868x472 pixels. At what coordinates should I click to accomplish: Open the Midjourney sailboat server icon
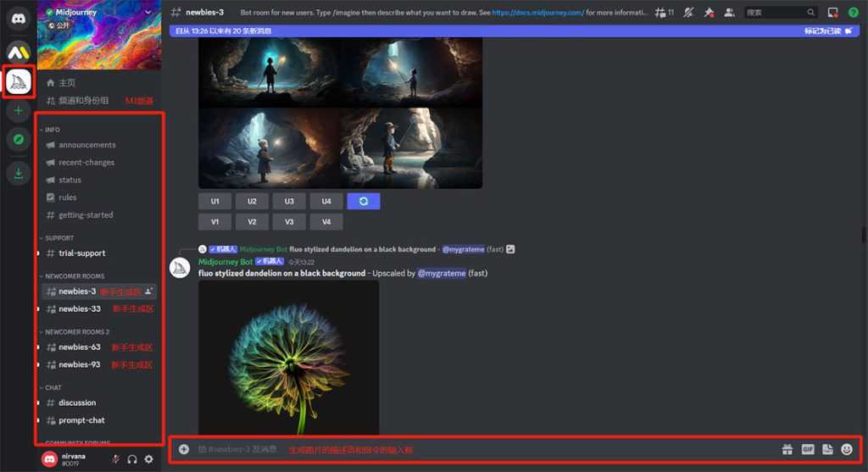point(19,81)
